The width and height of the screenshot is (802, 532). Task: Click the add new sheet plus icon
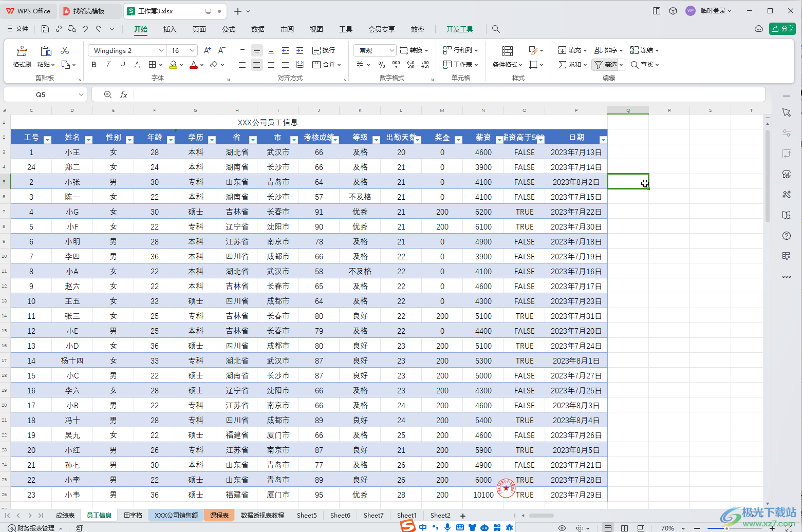[463, 516]
